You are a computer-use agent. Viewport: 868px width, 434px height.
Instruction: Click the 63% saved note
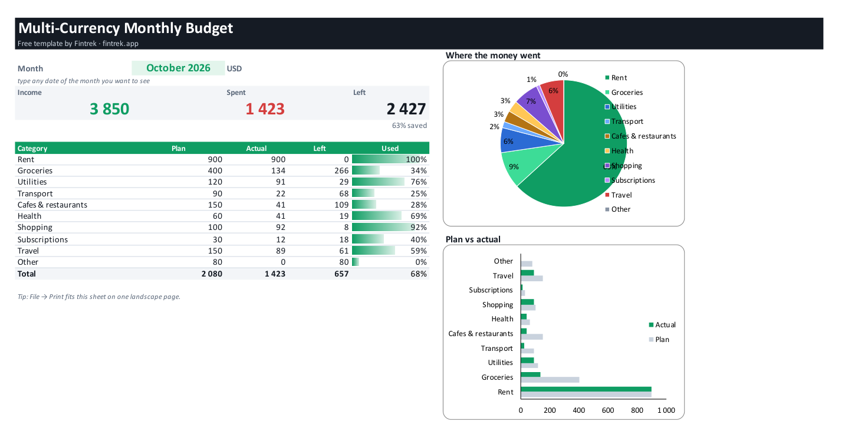coord(409,126)
